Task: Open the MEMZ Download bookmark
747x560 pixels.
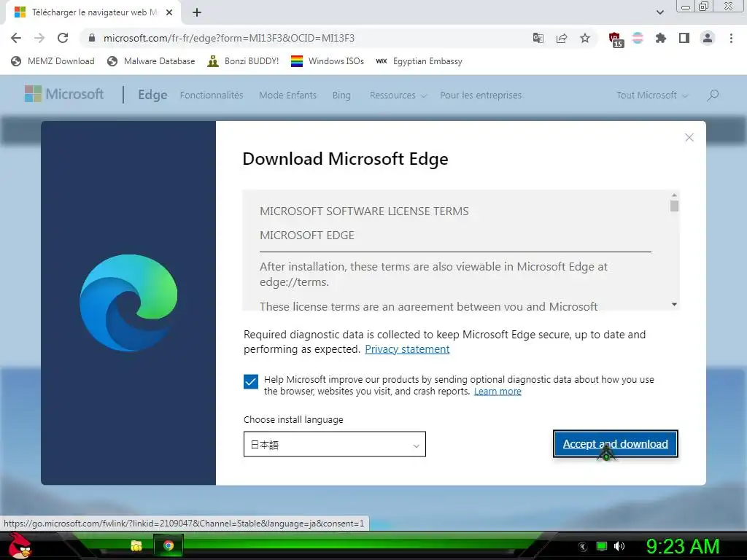Action: 53,61
